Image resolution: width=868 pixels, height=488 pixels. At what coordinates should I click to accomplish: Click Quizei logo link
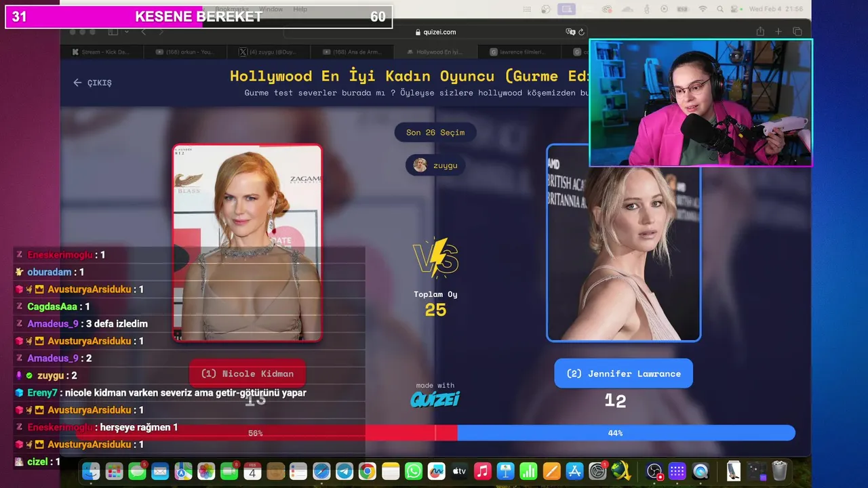(435, 399)
